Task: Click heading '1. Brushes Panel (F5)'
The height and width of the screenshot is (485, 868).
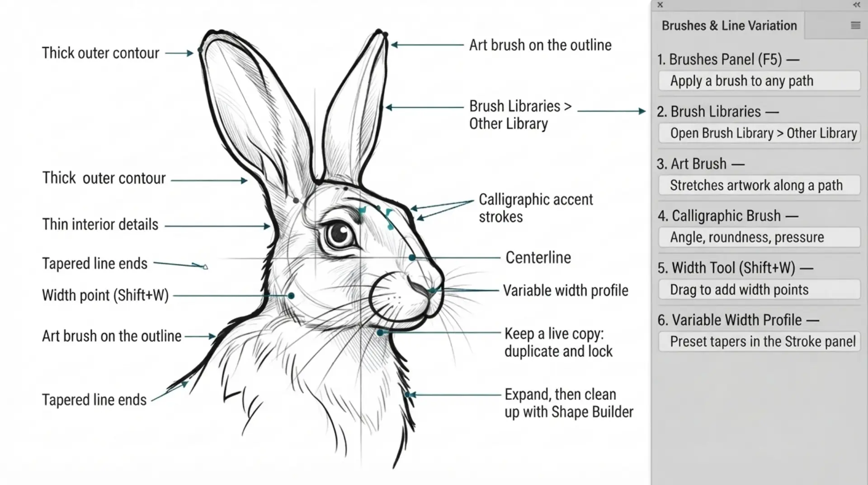Action: pyautogui.click(x=728, y=59)
